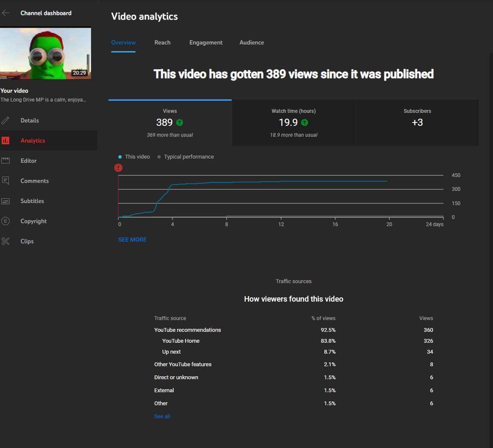This screenshot has height=448, width=493.
Task: Click the 24 days axis label
Action: [x=435, y=224]
